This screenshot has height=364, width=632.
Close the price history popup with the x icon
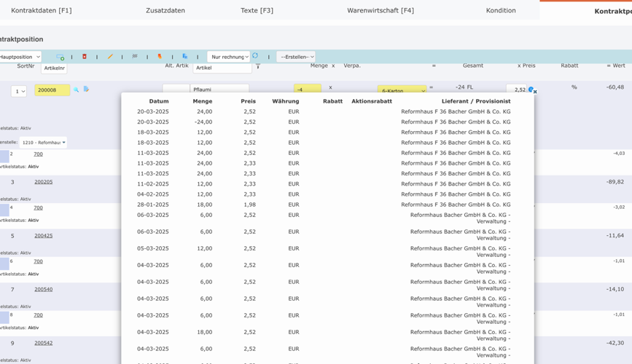pos(535,92)
